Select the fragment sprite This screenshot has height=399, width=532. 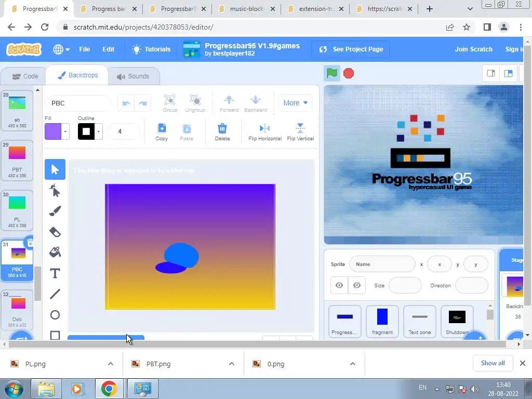pyautogui.click(x=382, y=321)
